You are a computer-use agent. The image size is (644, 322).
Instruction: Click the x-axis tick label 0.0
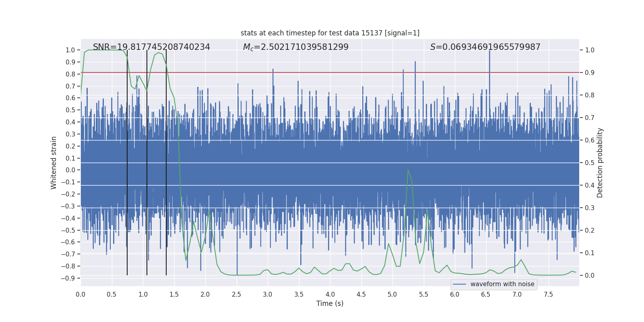click(x=80, y=295)
